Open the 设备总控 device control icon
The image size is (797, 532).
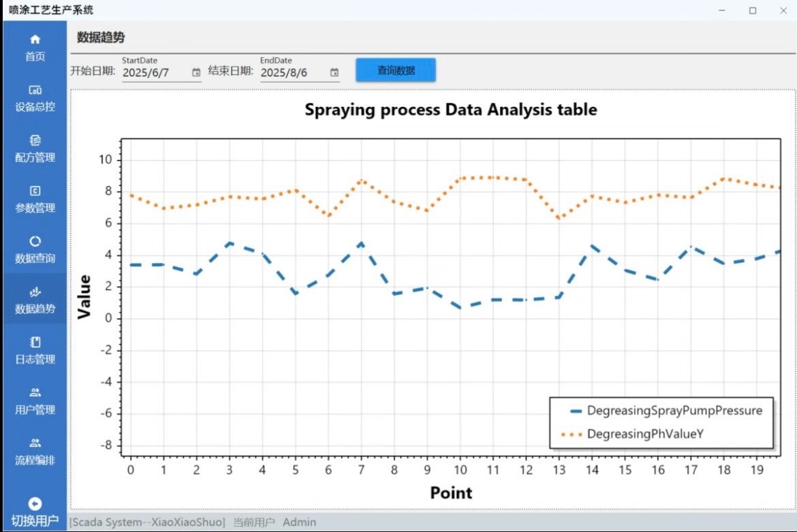[x=35, y=90]
